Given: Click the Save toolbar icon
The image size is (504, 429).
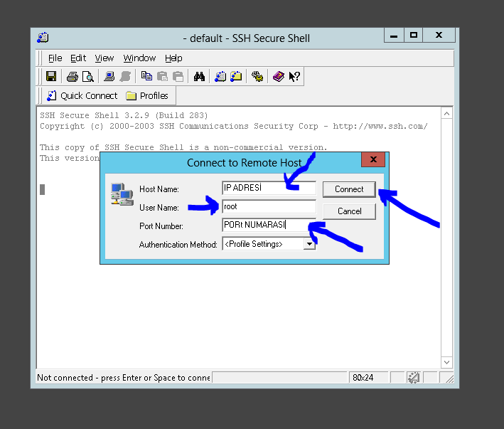Looking at the screenshot, I should [x=51, y=77].
